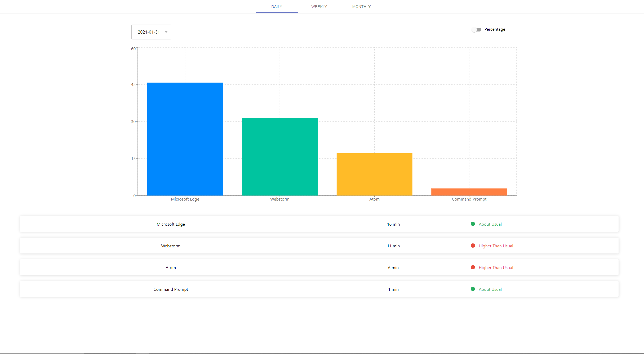The width and height of the screenshot is (644, 354).
Task: Click green status dot in Microsoft Edge row
Action: pyautogui.click(x=473, y=224)
